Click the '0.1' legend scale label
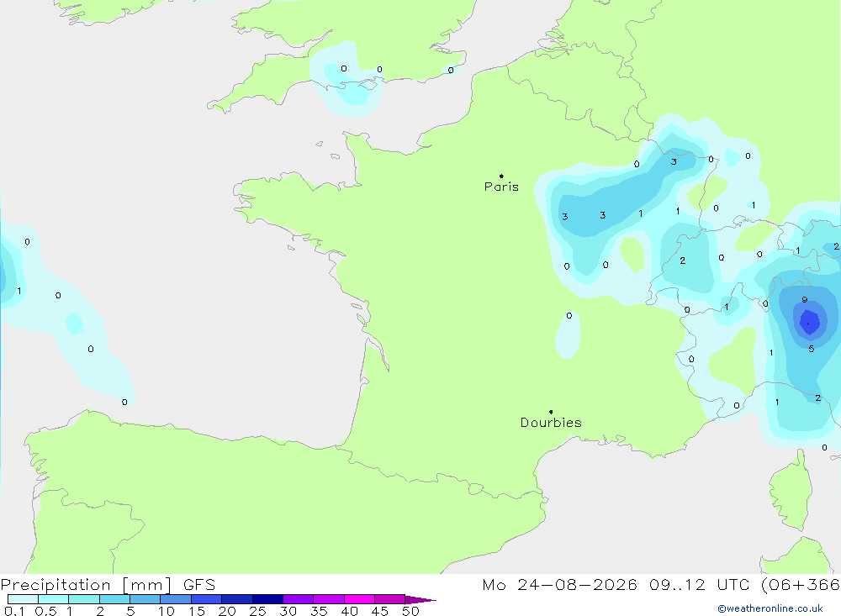Viewport: 841px width, 616px height. pos(14,611)
